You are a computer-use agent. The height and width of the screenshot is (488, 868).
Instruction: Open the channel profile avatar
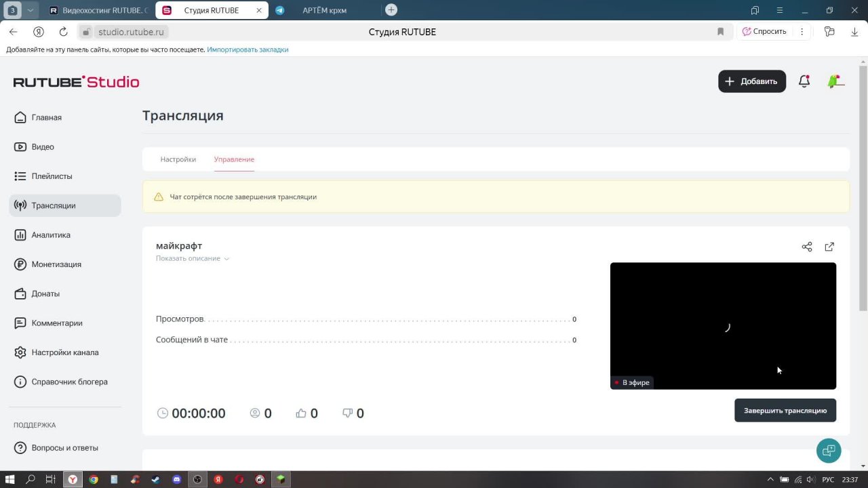(x=835, y=81)
